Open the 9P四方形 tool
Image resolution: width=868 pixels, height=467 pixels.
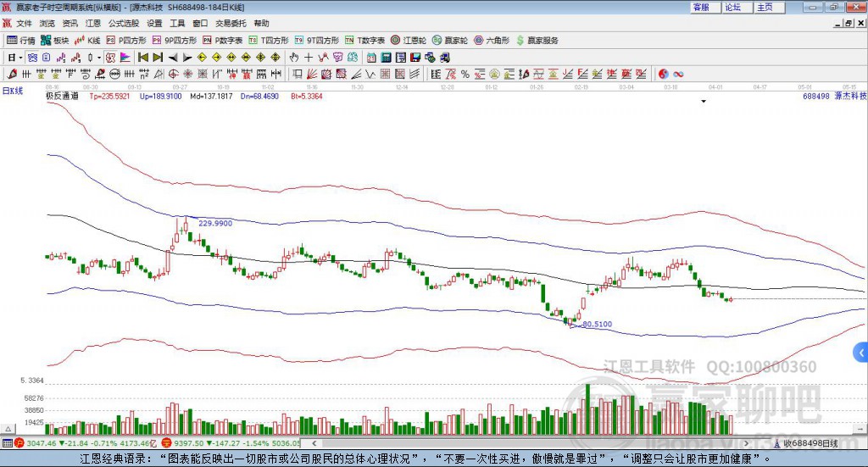tap(175, 41)
